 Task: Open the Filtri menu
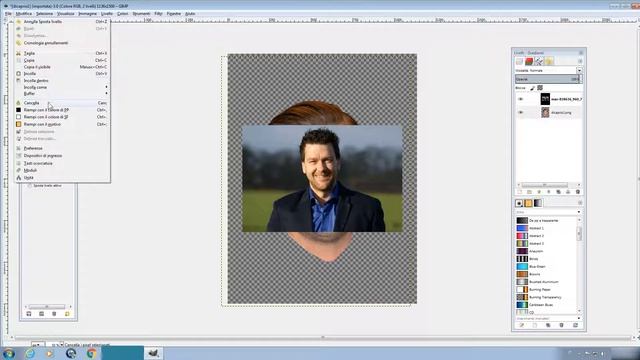(158, 13)
